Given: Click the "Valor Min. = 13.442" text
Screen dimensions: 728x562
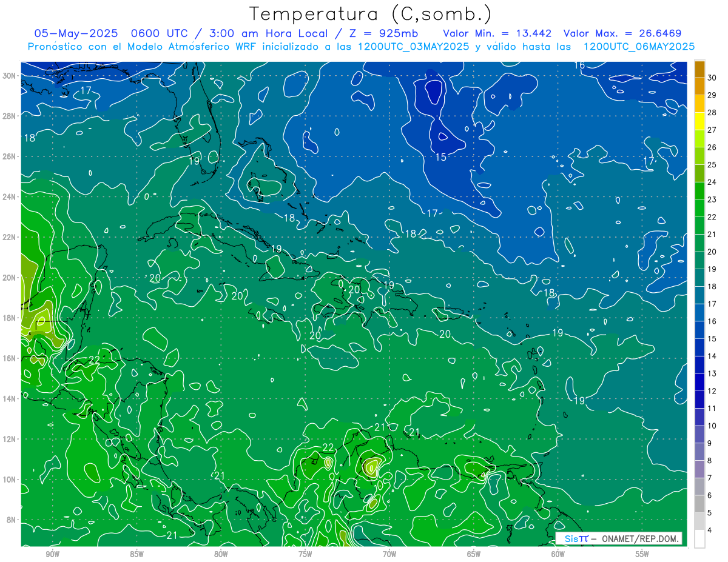Looking at the screenshot, I should tap(497, 33).
